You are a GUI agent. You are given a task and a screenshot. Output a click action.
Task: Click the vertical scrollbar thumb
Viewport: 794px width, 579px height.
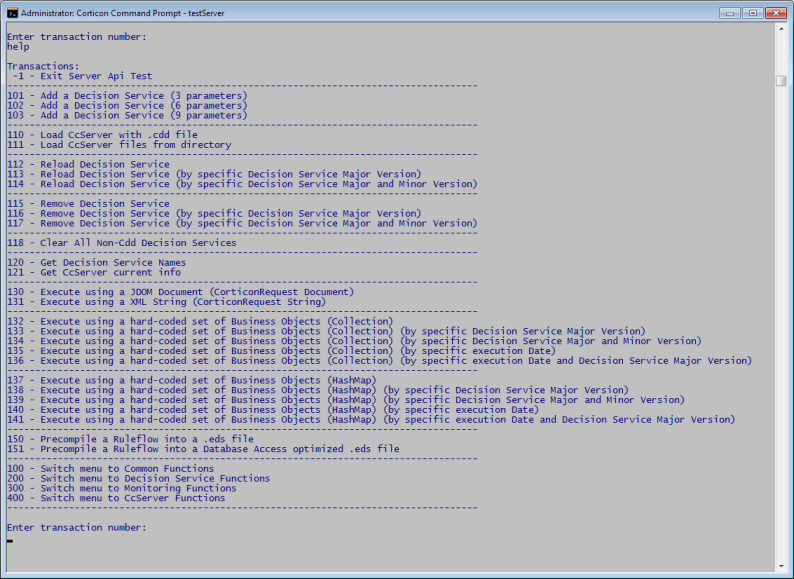(781, 81)
